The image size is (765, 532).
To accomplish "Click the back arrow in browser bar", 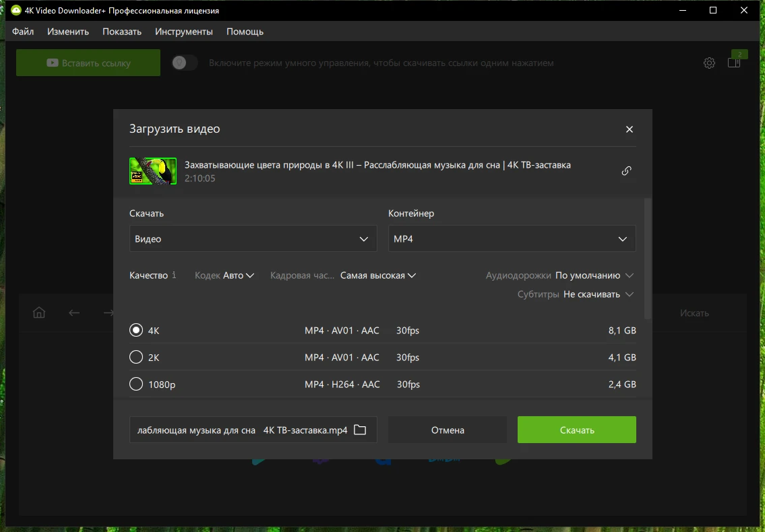I will (74, 312).
